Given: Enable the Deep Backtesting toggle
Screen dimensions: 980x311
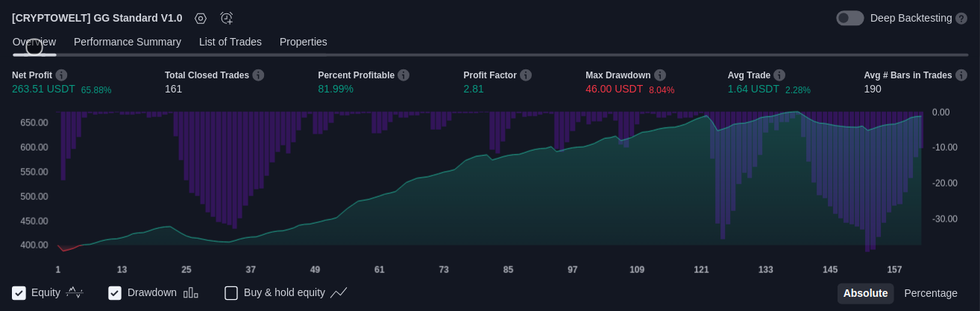Looking at the screenshot, I should click(x=849, y=18).
